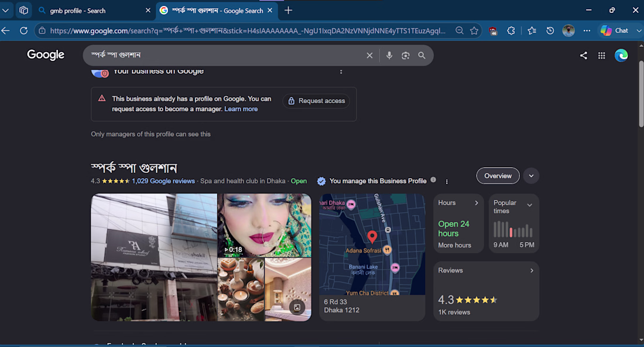
Task: Open the Favorites list icon
Action: tap(532, 30)
